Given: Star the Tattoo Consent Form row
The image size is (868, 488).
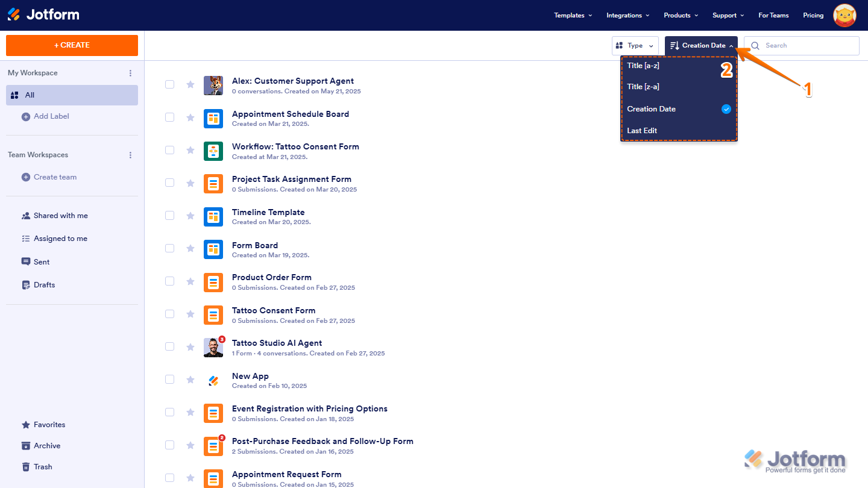Looking at the screenshot, I should point(190,314).
